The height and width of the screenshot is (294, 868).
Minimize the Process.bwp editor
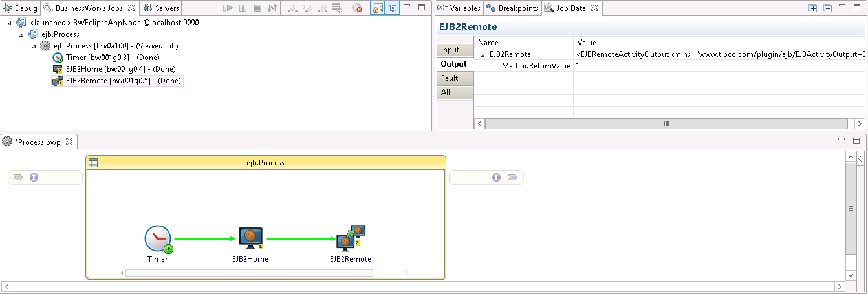(x=841, y=140)
